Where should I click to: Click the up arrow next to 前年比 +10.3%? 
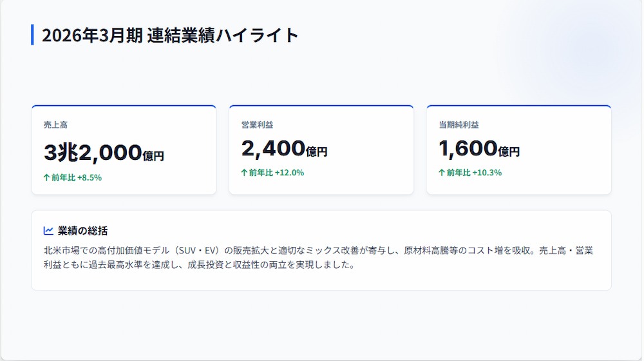[442, 173]
